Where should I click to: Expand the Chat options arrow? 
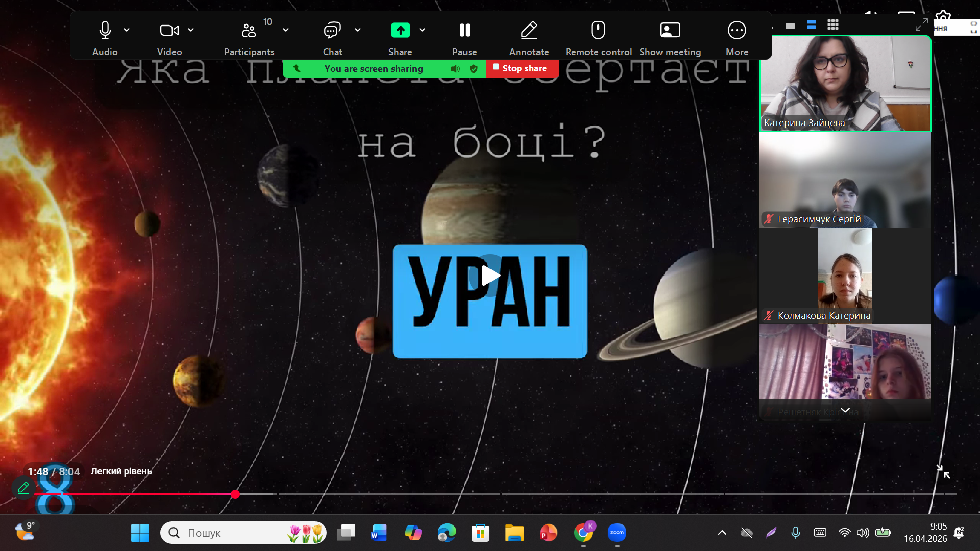pos(358,30)
